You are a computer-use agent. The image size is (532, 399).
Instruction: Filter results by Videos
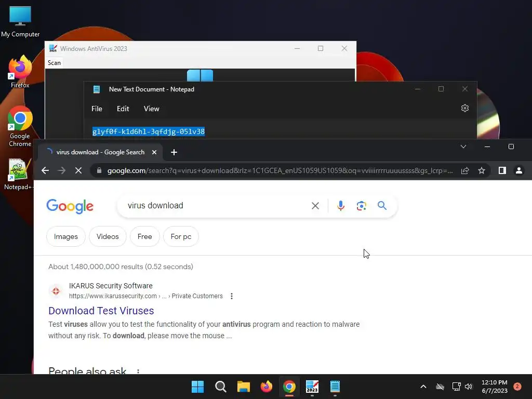[108, 236]
